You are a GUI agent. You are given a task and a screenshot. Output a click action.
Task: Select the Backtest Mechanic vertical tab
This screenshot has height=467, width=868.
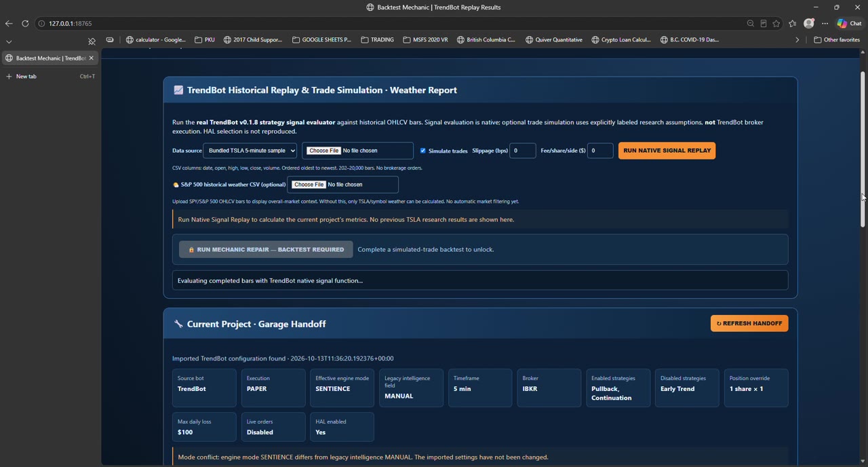click(x=50, y=58)
